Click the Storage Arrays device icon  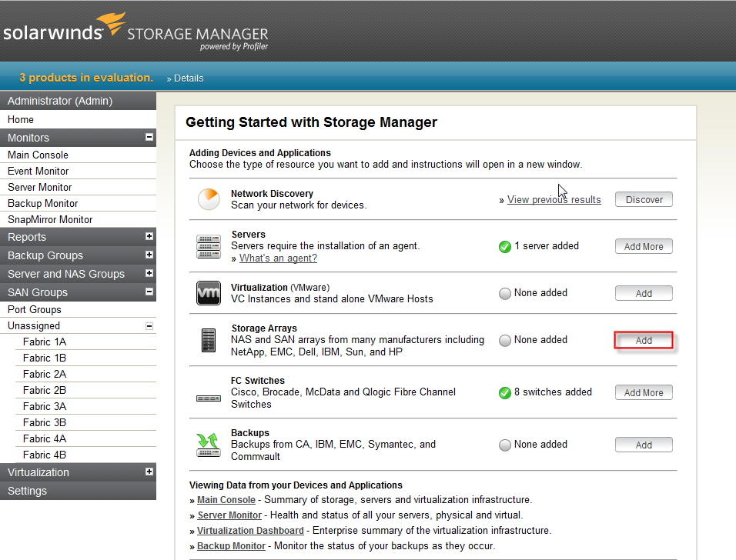point(209,339)
